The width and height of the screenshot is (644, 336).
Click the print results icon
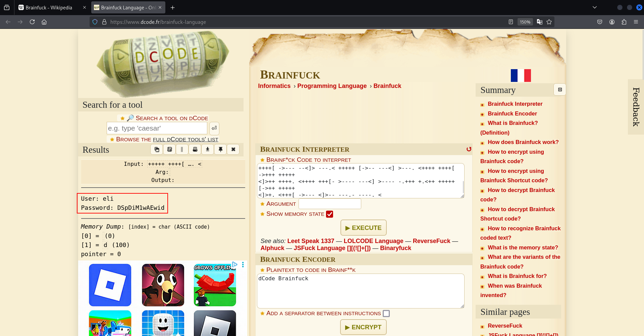point(195,149)
